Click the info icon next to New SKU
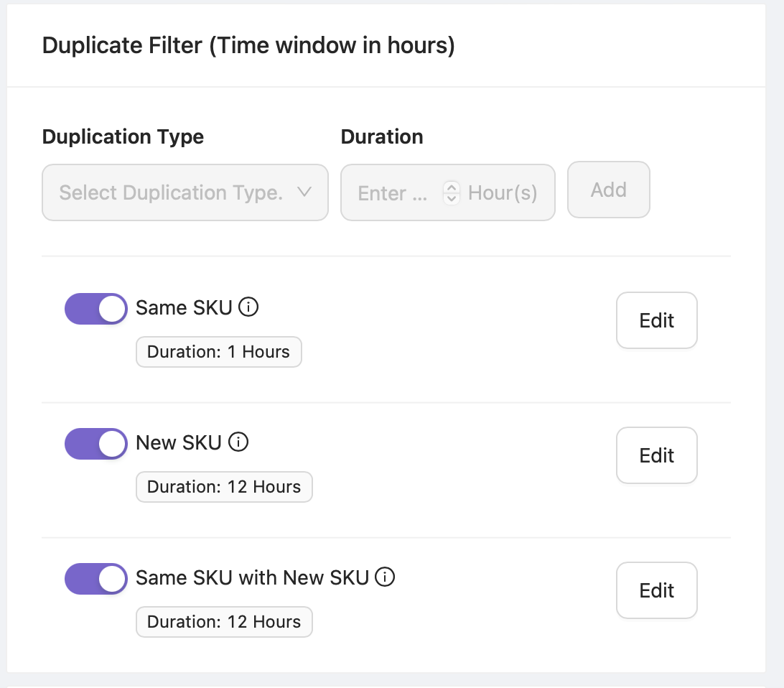784x688 pixels. [x=238, y=442]
